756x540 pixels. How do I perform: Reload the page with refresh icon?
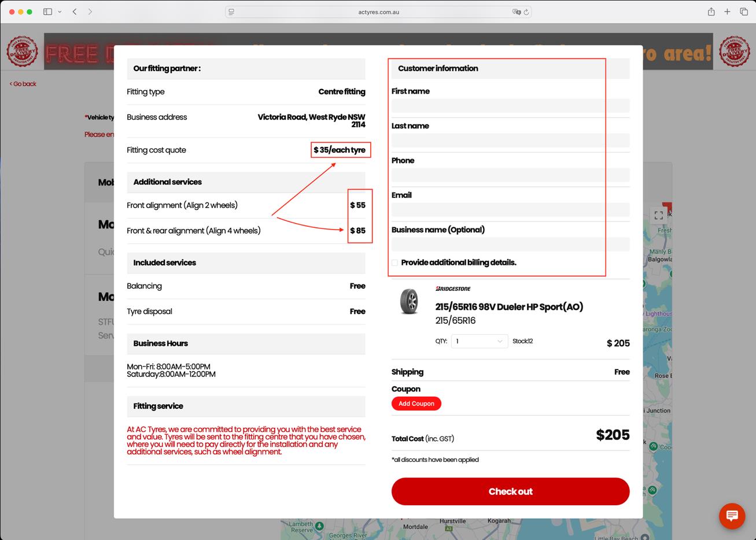coord(526,12)
